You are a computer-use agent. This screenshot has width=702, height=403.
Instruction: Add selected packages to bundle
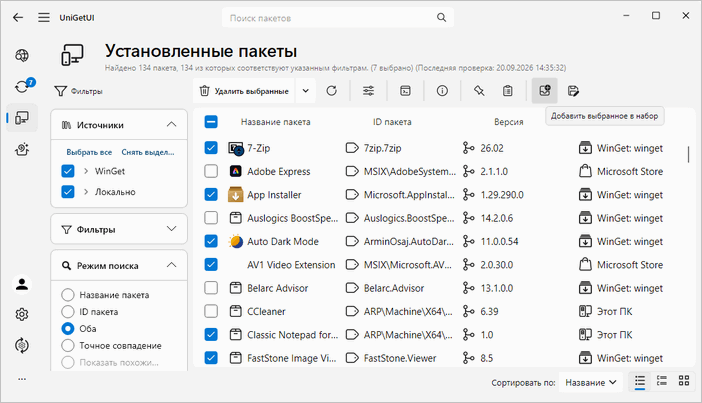coord(544,91)
